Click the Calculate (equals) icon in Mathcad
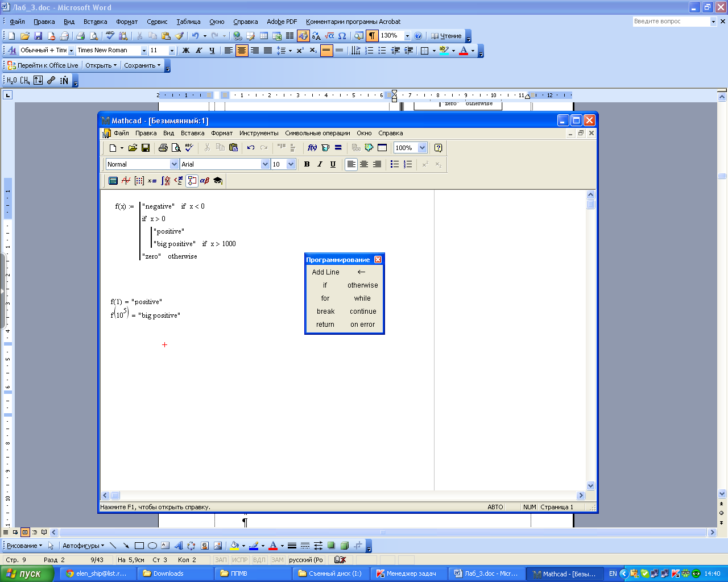This screenshot has height=582, width=728. point(338,148)
